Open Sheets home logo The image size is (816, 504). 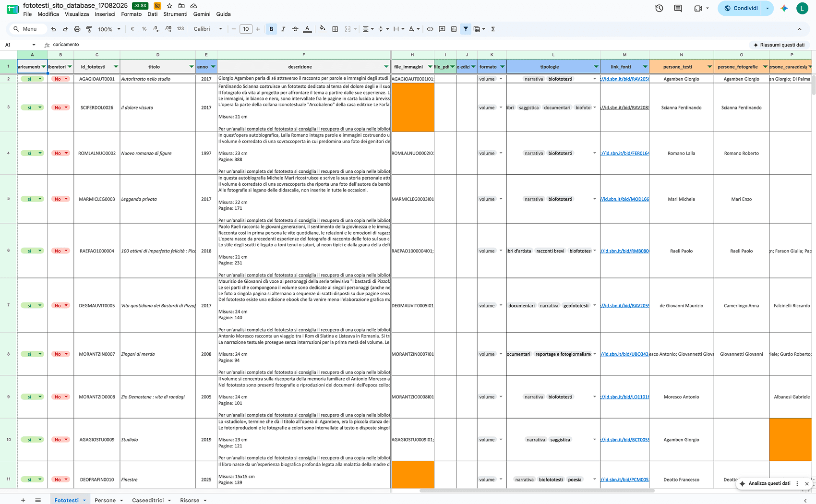pyautogui.click(x=12, y=9)
